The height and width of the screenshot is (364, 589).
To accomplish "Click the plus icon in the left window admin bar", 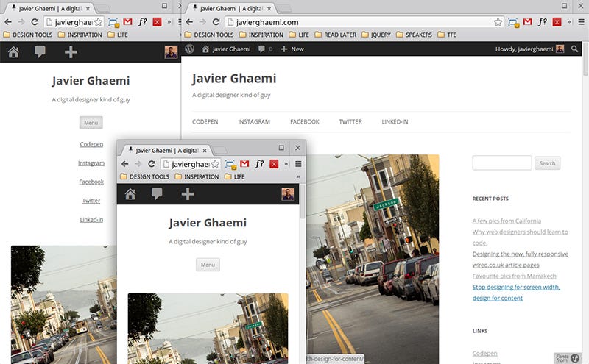I will pos(71,51).
